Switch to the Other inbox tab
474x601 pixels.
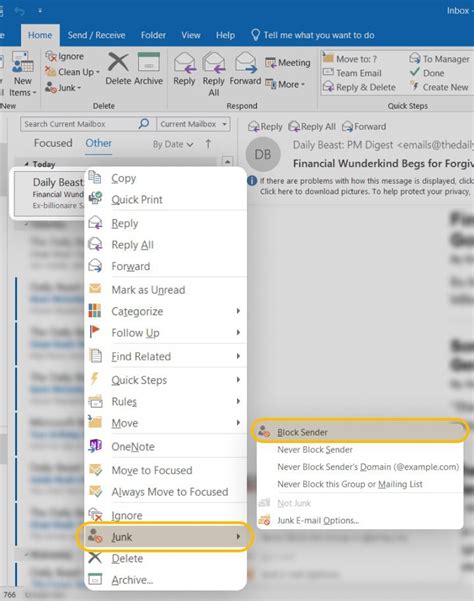(98, 143)
